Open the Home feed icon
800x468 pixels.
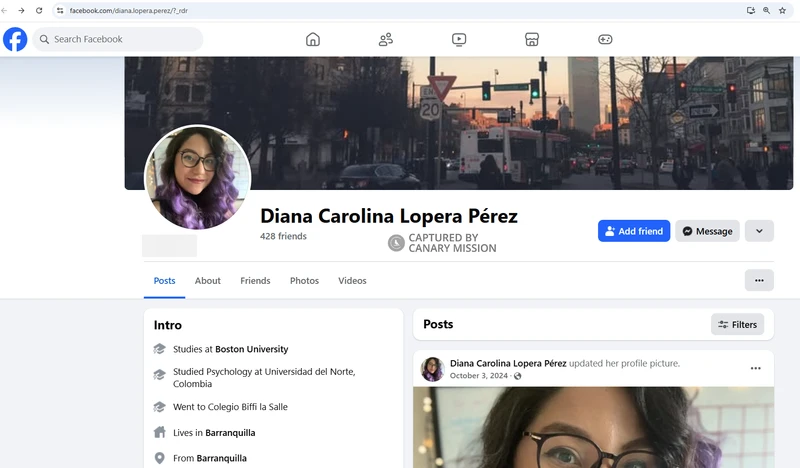[x=313, y=39]
